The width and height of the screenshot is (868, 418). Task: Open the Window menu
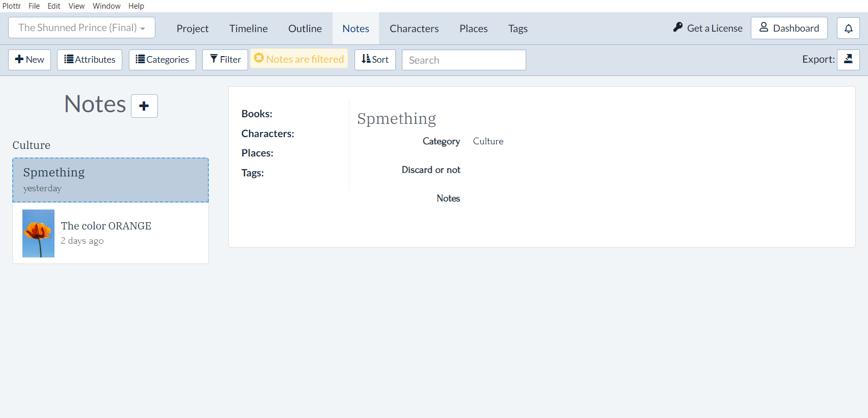(106, 6)
